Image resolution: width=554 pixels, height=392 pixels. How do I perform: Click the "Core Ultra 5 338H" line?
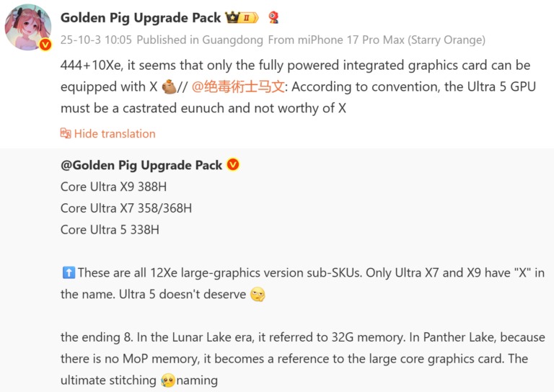point(110,230)
